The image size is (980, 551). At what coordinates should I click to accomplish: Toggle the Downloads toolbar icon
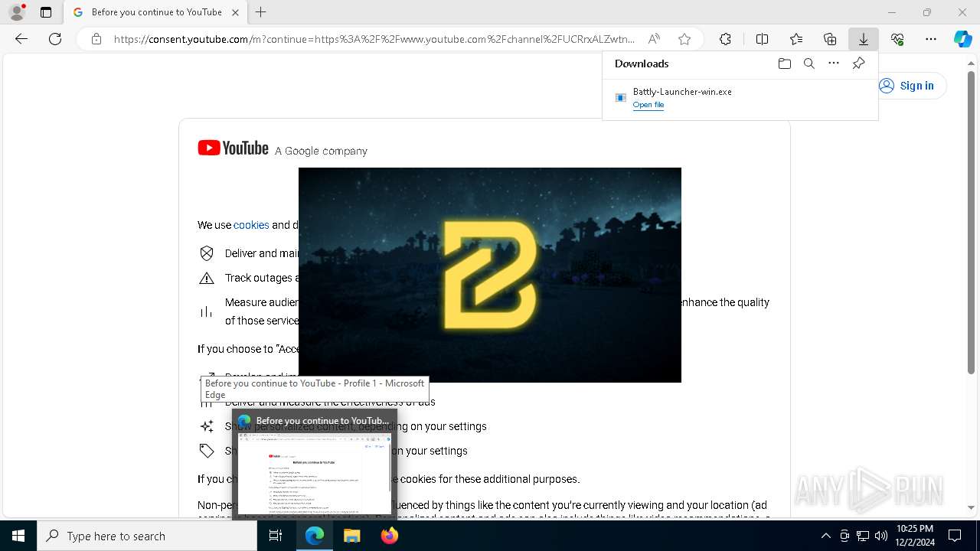click(x=863, y=39)
